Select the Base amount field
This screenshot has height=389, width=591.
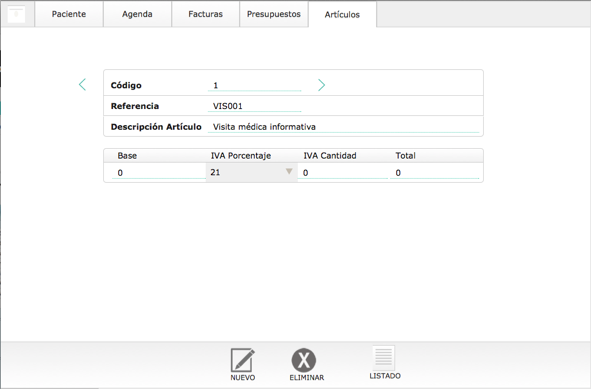[158, 173]
